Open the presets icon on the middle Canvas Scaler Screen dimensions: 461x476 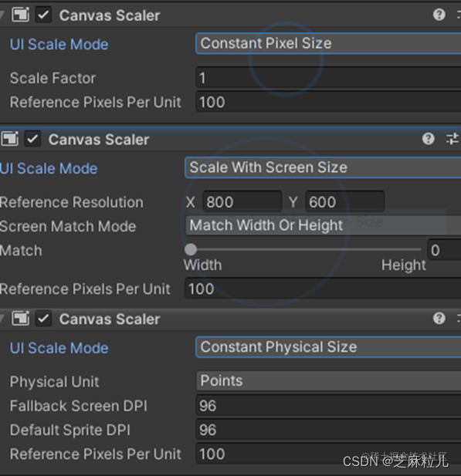tap(453, 139)
